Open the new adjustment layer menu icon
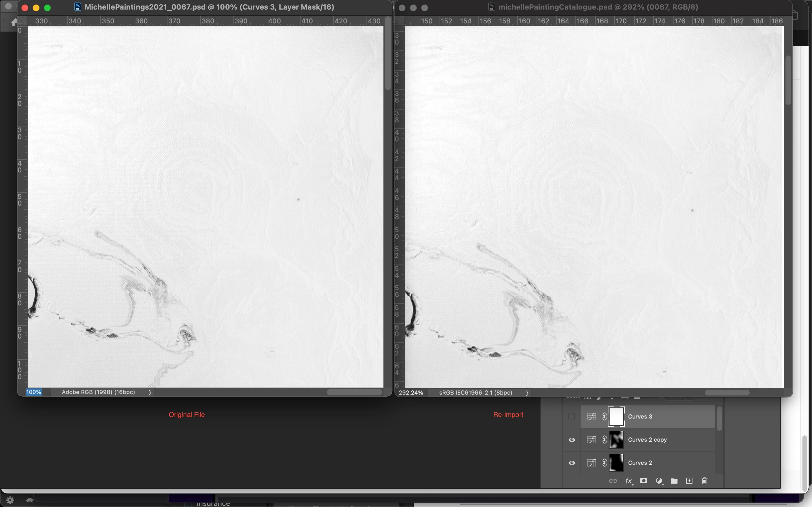Viewport: 812px width, 507px height. point(659,481)
